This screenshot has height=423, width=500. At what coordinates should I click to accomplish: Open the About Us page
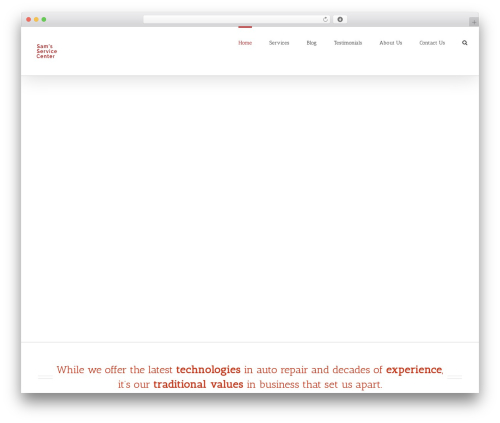tap(391, 43)
